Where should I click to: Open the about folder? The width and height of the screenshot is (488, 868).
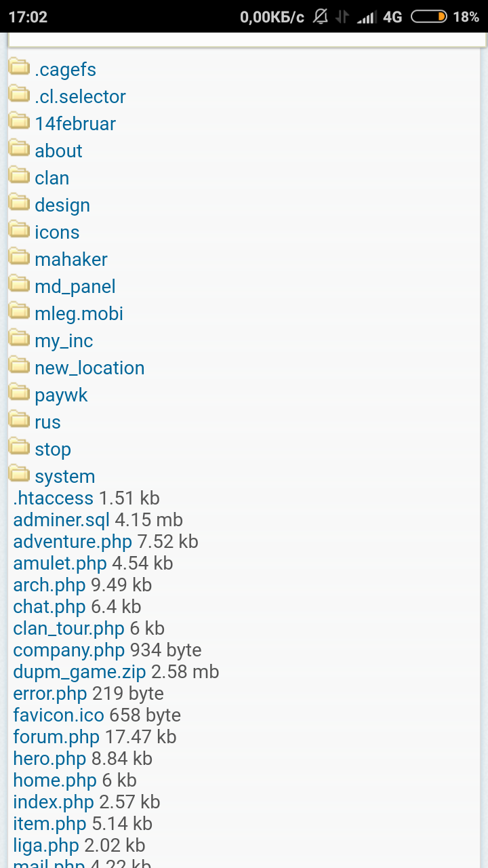[58, 151]
